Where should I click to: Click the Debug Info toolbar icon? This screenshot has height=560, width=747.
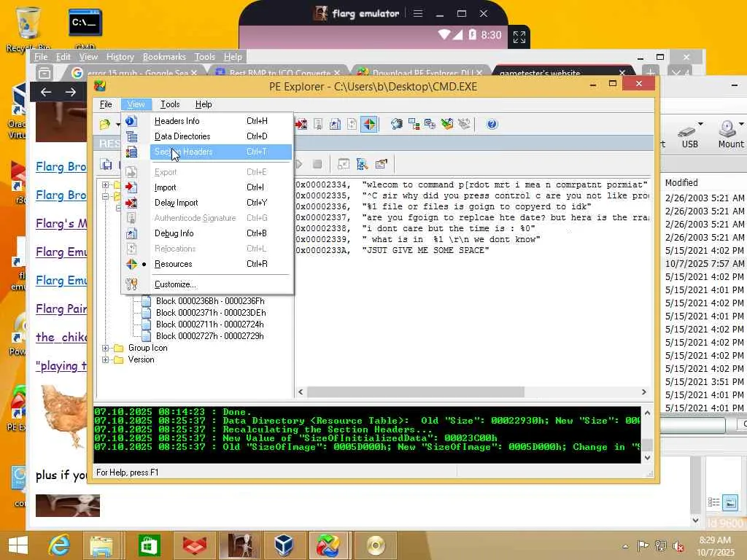335,124
